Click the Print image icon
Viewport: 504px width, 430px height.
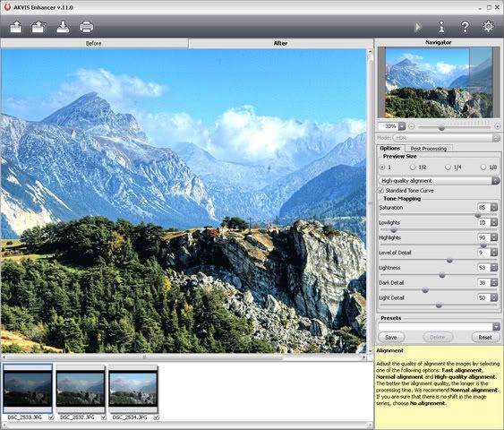click(x=86, y=27)
